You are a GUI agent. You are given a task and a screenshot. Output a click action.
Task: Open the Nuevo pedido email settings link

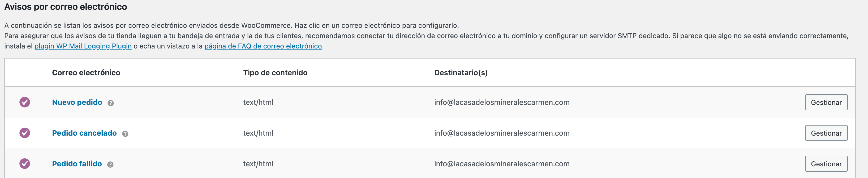coord(77,102)
